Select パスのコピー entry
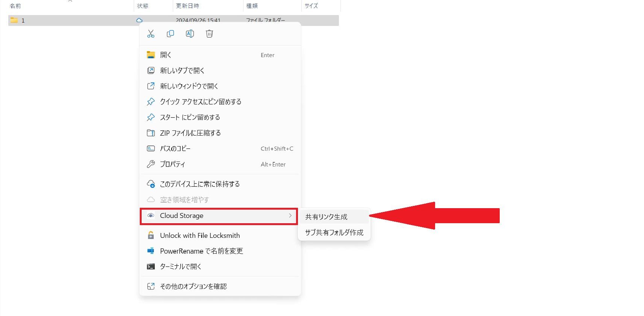The image size is (644, 316). [x=220, y=148]
